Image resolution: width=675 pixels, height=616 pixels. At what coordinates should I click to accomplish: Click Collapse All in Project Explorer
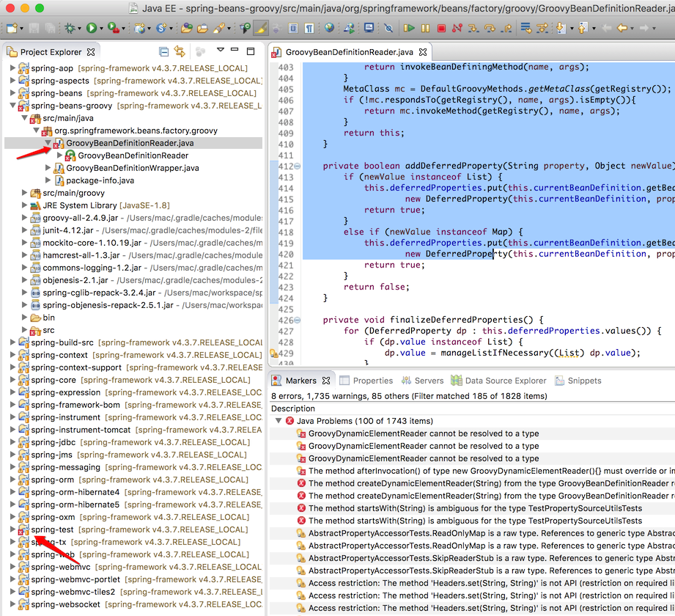coord(163,52)
